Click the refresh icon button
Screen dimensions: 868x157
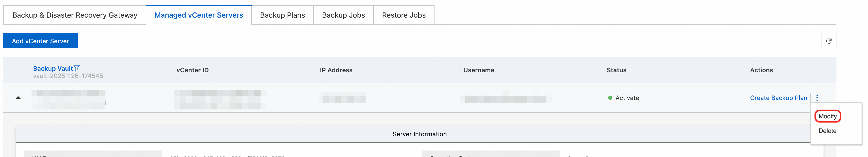click(x=828, y=41)
